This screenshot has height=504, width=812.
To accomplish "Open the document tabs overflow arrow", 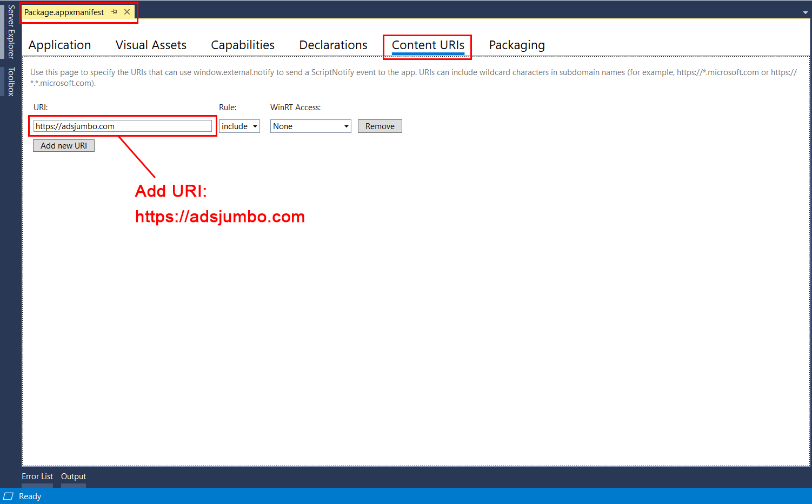I will pos(805,12).
